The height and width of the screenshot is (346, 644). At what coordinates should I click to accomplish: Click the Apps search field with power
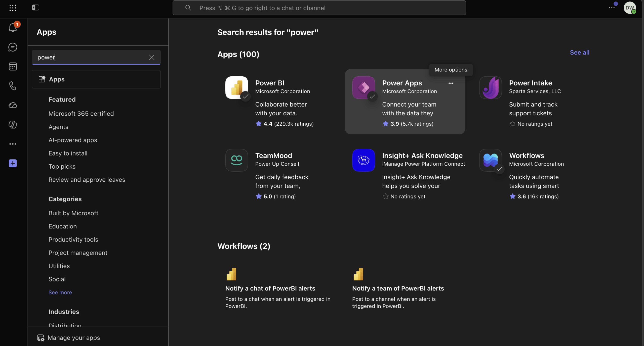tap(96, 57)
